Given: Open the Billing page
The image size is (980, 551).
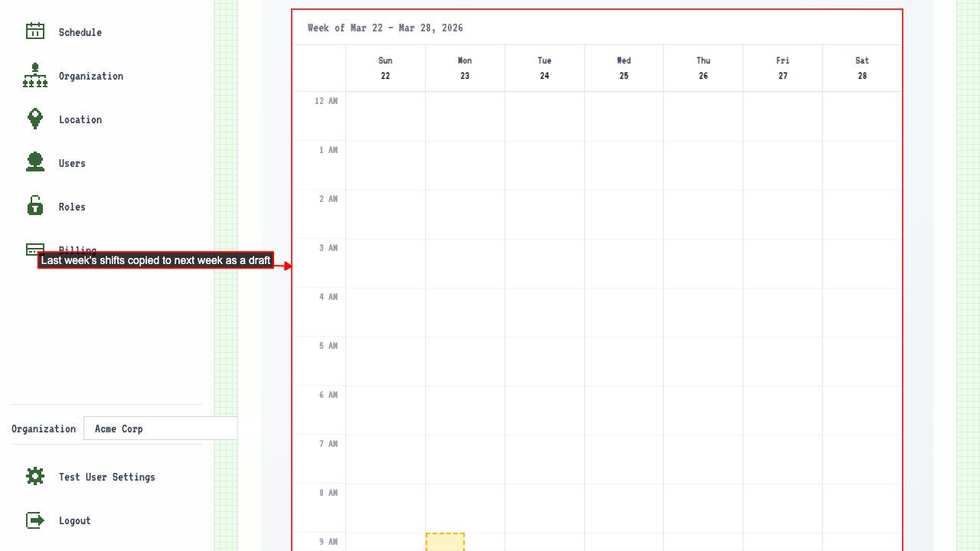Looking at the screenshot, I should tap(77, 249).
